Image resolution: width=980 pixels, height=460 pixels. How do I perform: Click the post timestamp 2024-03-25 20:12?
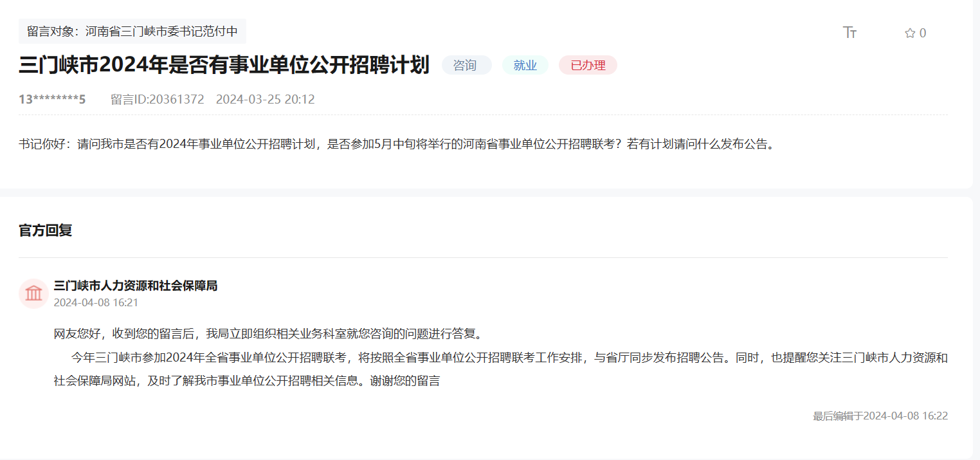(x=265, y=99)
